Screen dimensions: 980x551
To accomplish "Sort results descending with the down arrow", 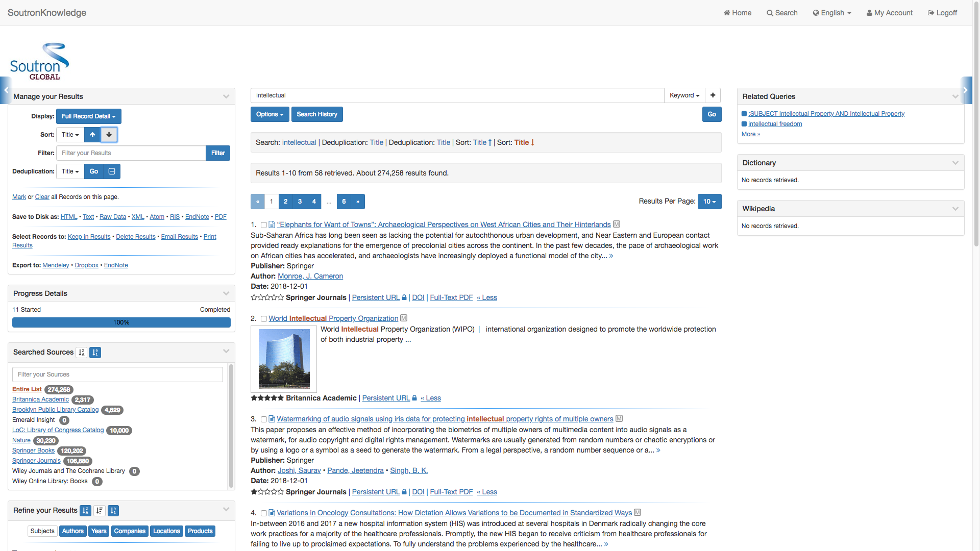I will click(x=109, y=135).
